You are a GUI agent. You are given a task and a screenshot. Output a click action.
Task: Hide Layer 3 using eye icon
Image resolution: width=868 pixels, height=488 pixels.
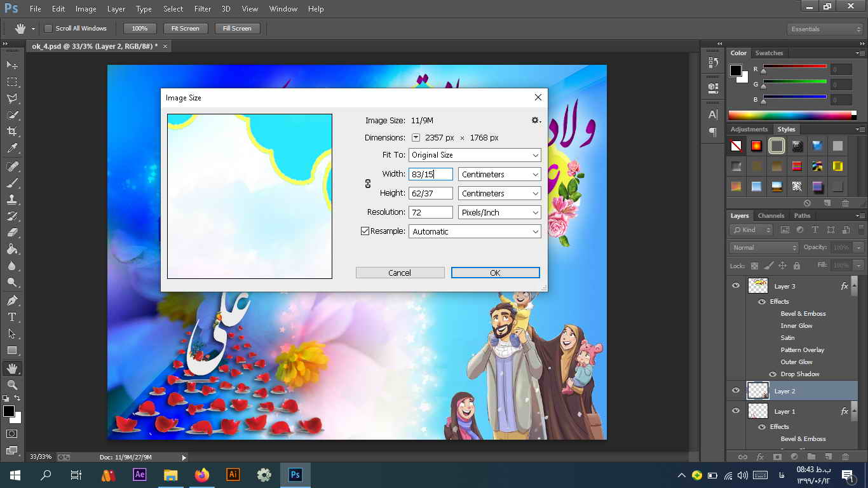(x=736, y=286)
